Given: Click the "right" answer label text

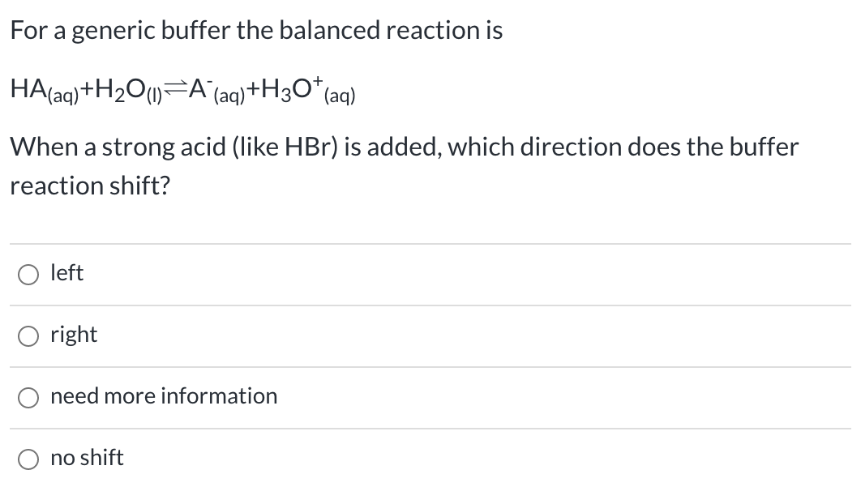Looking at the screenshot, I should (73, 334).
